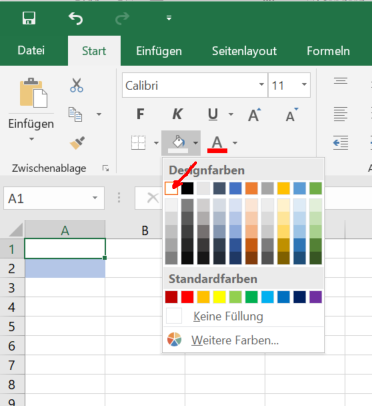Click the borders grid icon

tap(138, 143)
